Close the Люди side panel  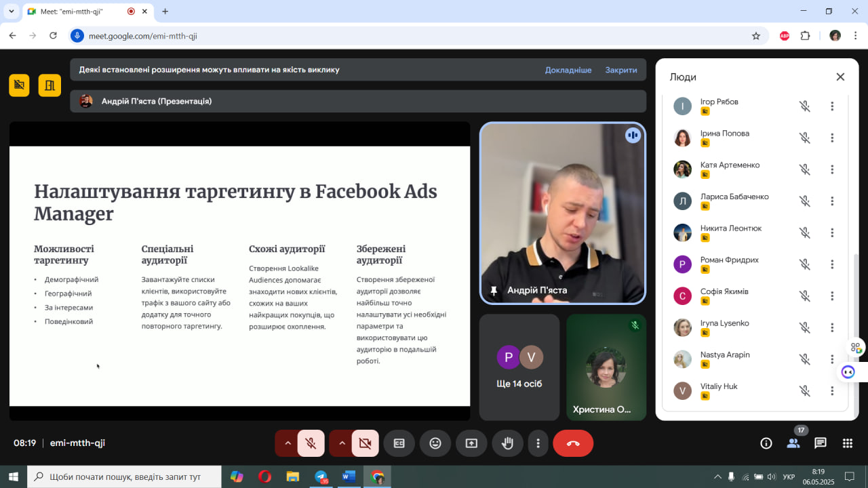(840, 77)
